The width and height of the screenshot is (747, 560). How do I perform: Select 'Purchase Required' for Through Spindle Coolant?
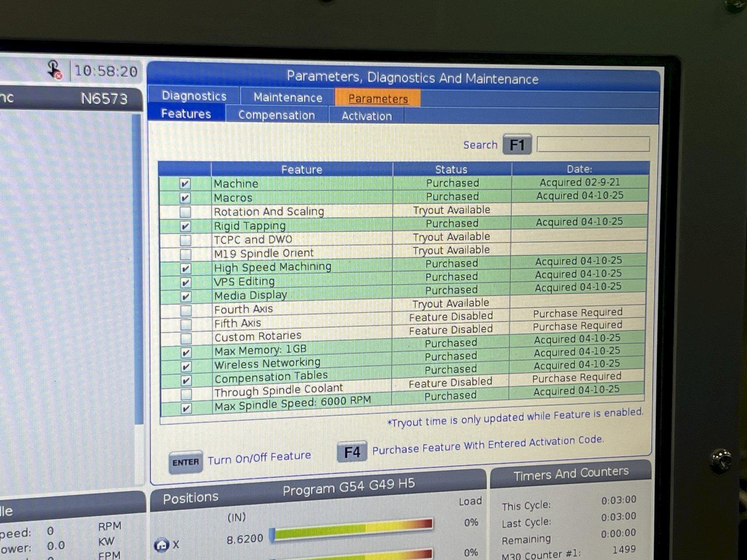tap(576, 377)
